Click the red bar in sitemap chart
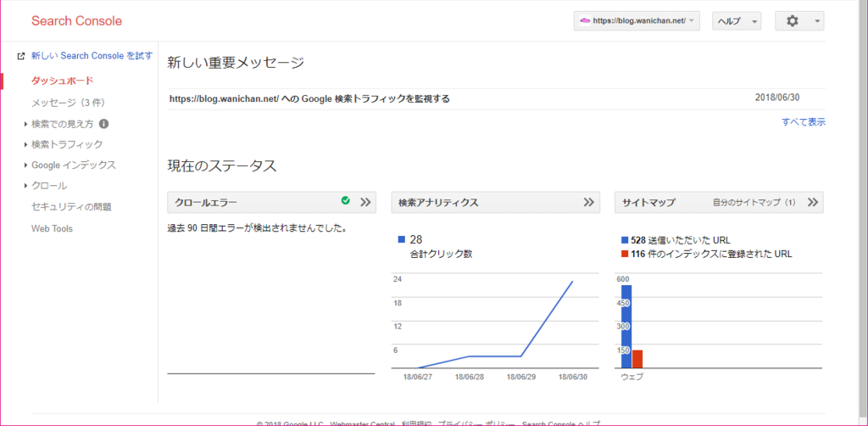The image size is (868, 426). point(637,359)
